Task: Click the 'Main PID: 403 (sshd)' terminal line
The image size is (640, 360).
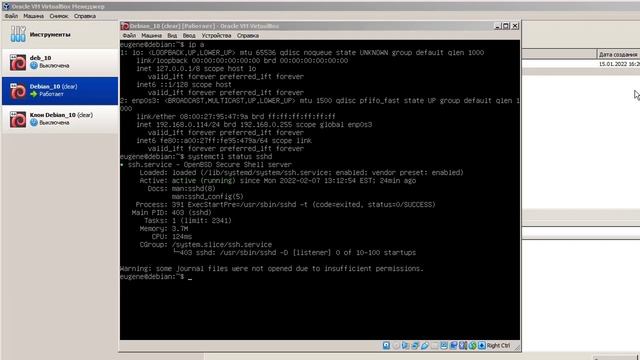Action: [171, 213]
